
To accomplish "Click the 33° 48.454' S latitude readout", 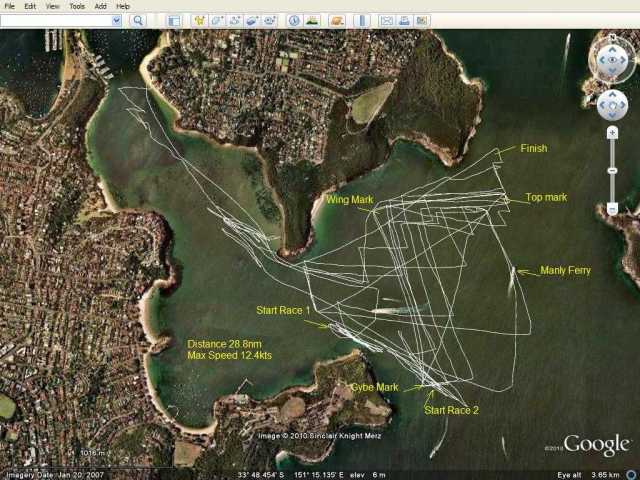I will coord(261,475).
